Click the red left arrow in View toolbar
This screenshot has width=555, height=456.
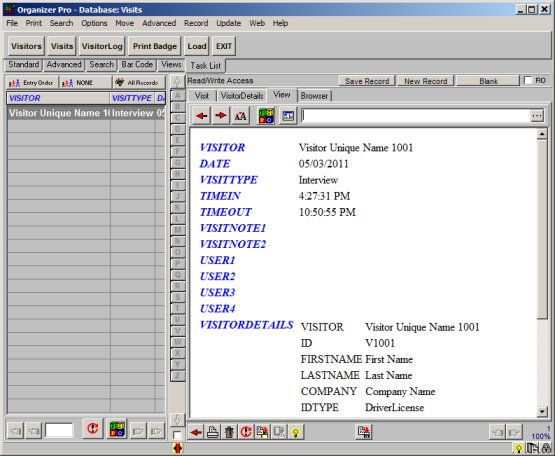(x=202, y=116)
